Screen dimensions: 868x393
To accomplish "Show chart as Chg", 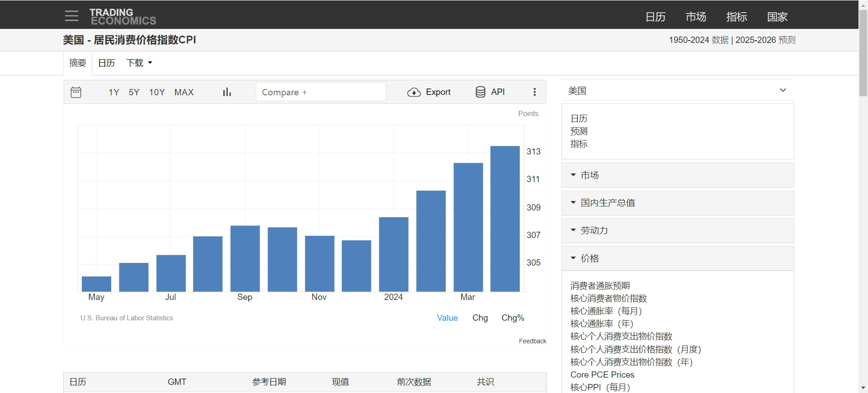I will pos(480,318).
